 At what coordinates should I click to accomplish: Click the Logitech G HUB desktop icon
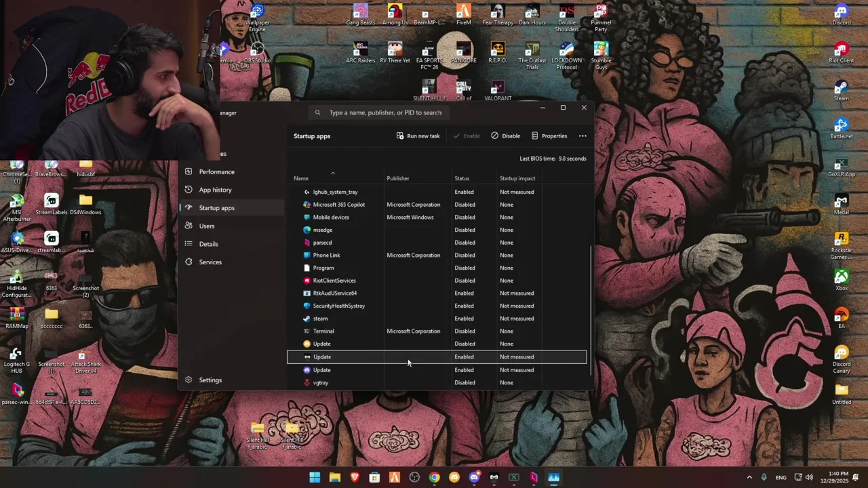(17, 360)
